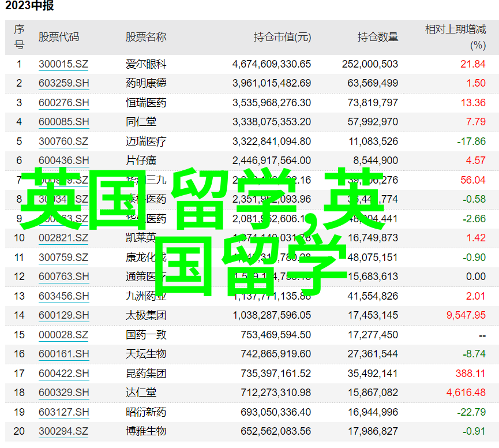Click the 持仓数量 column header
The image size is (499, 448).
[378, 38]
